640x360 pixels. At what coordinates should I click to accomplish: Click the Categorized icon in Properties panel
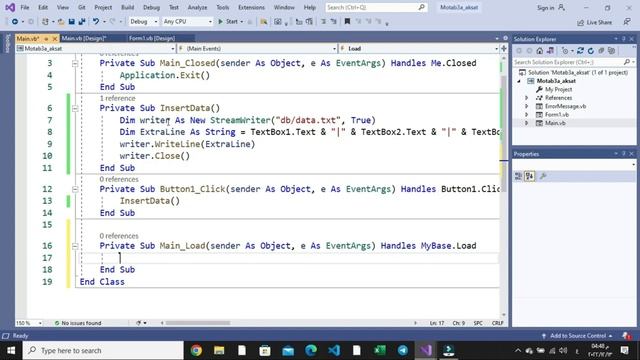pyautogui.click(x=518, y=176)
